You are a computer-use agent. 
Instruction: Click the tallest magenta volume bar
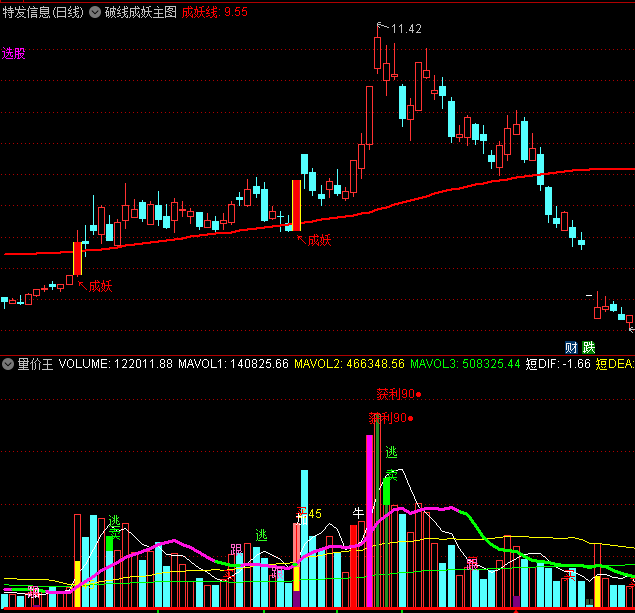369,521
